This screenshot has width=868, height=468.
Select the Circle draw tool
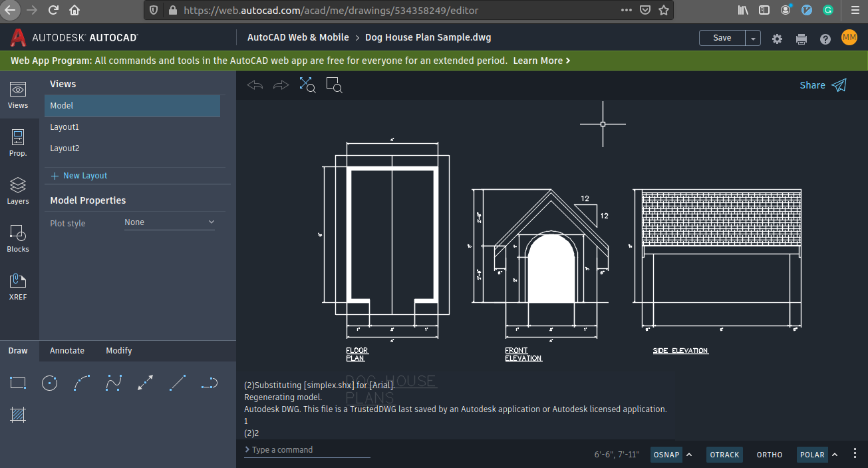coord(49,383)
